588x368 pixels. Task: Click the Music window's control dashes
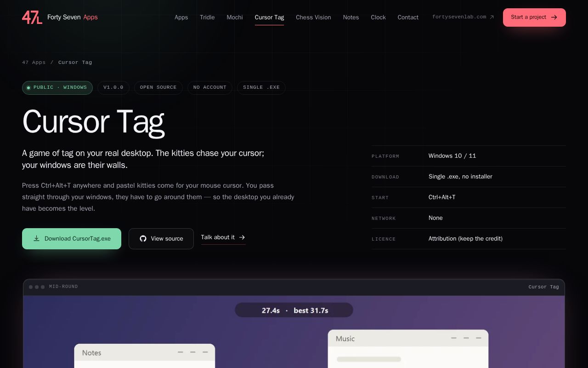click(x=466, y=338)
